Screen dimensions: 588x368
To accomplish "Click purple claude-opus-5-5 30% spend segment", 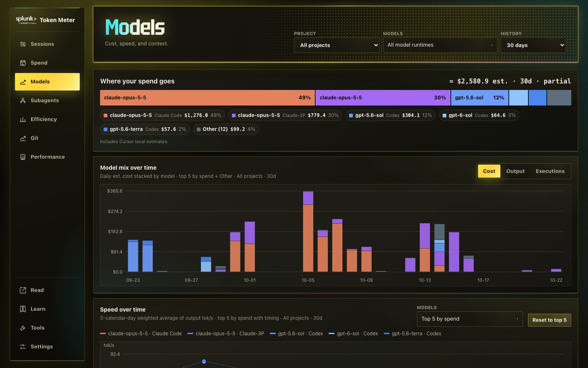I will coord(383,98).
